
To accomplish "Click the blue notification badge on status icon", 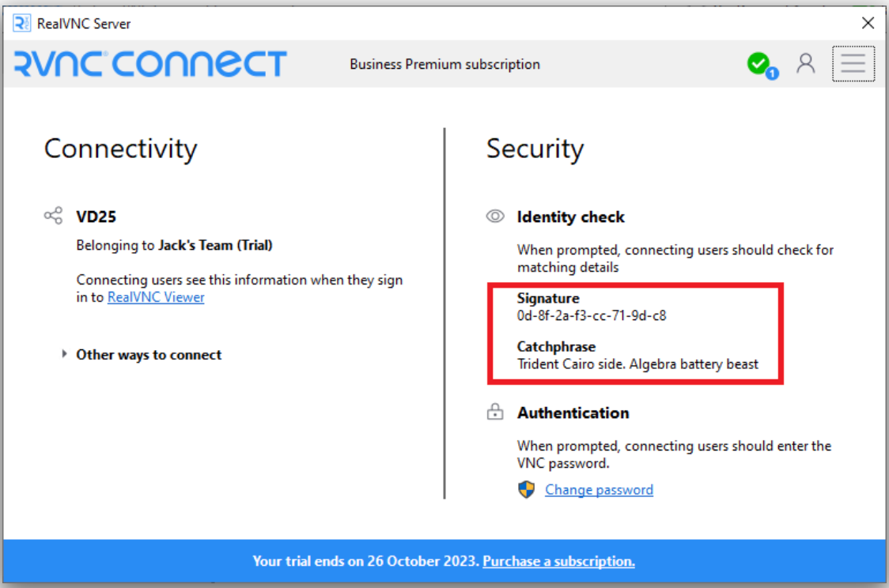I will pyautogui.click(x=772, y=73).
